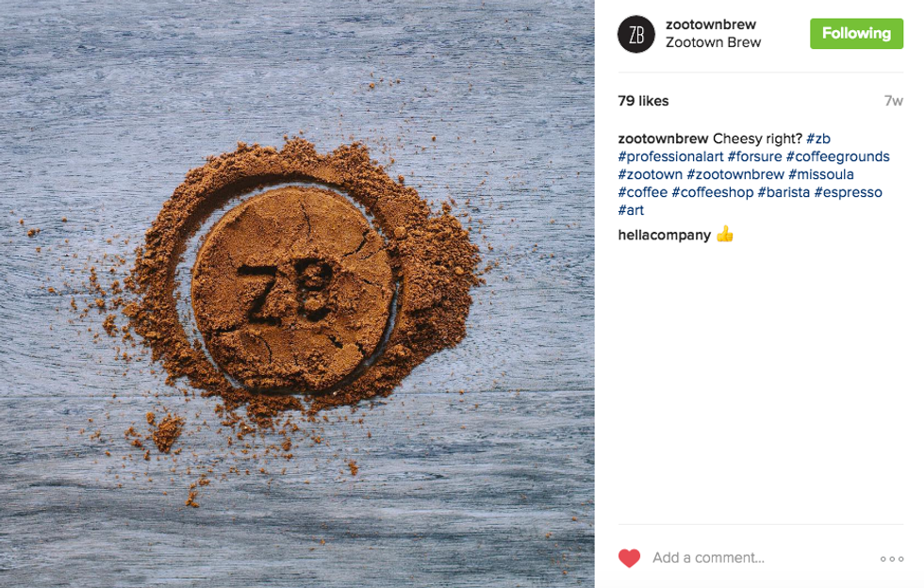924x588 pixels.
Task: Open the three-dot more options menu
Action: coord(892,559)
